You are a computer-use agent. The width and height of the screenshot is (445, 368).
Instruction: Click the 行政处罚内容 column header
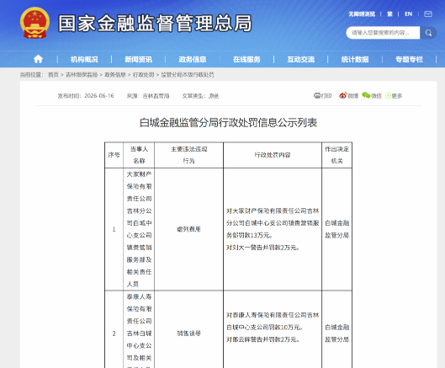pyautogui.click(x=272, y=155)
